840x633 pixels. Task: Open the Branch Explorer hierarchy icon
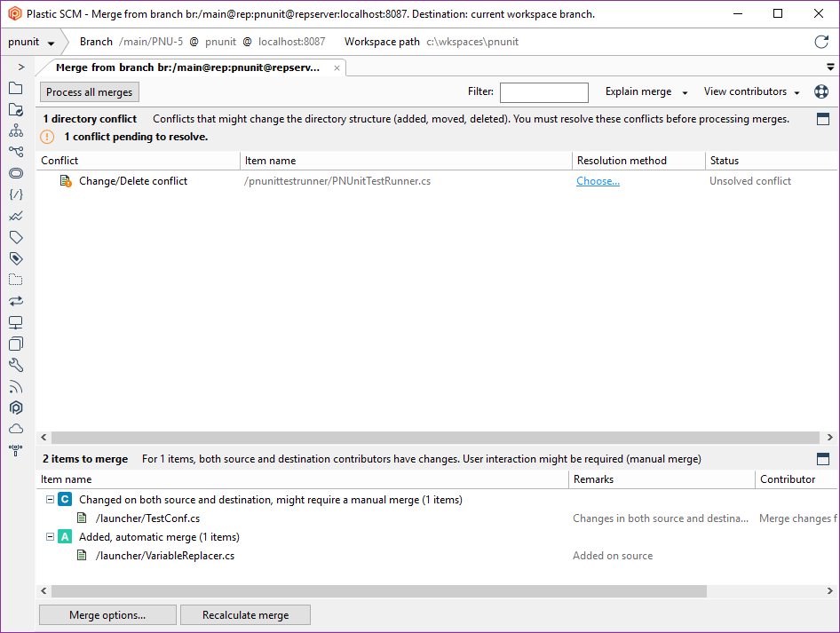16,131
